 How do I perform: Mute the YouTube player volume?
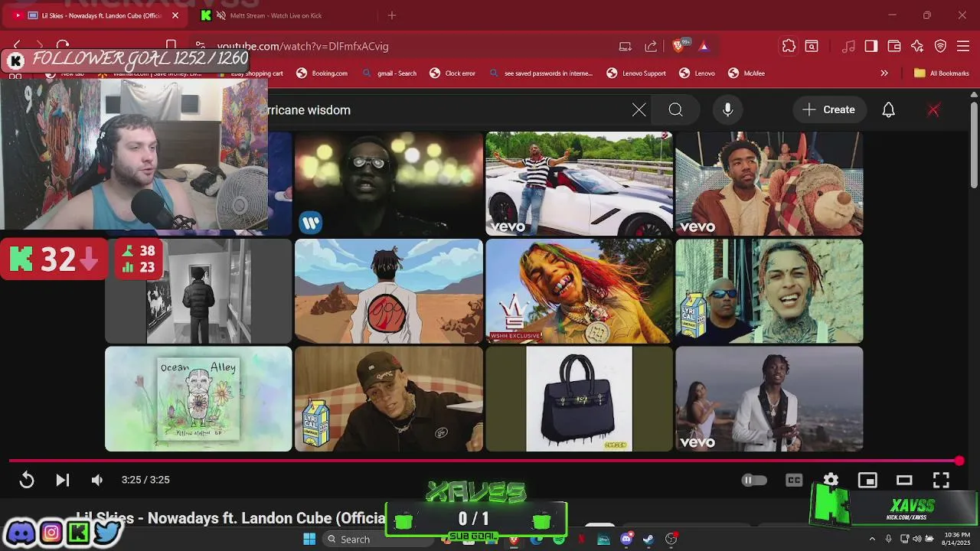click(x=96, y=480)
